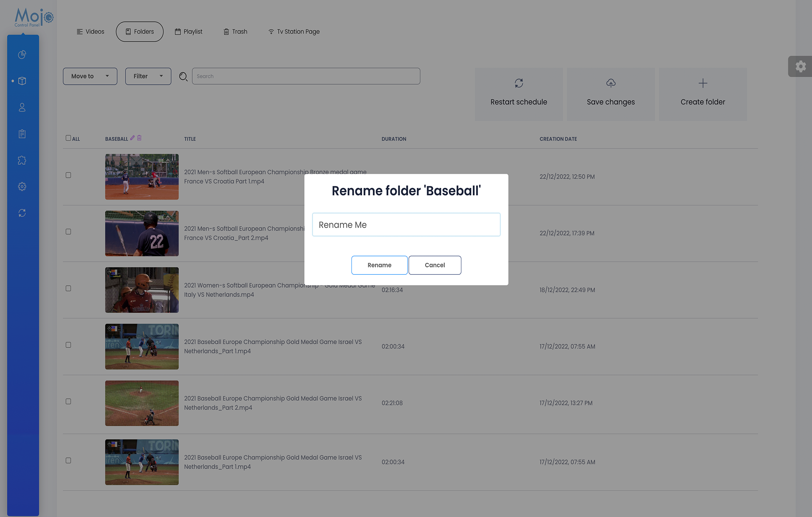Click the Rename button in dialog
812x517 pixels.
379,265
